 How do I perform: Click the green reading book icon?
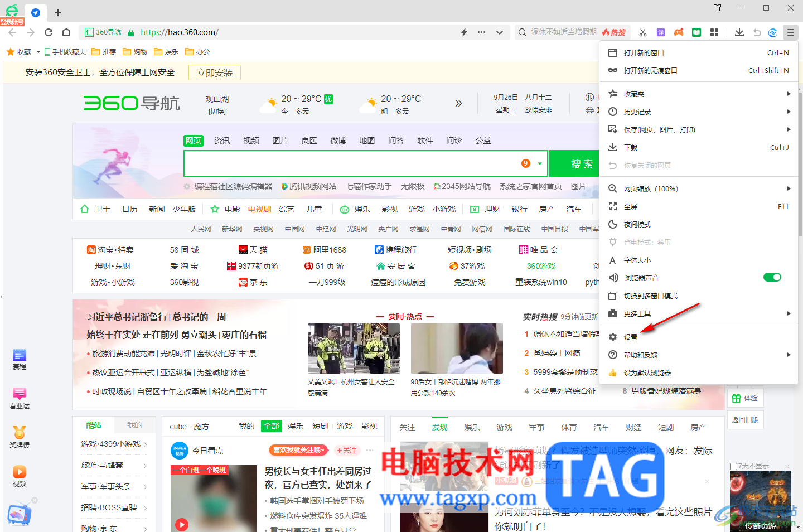pos(696,32)
